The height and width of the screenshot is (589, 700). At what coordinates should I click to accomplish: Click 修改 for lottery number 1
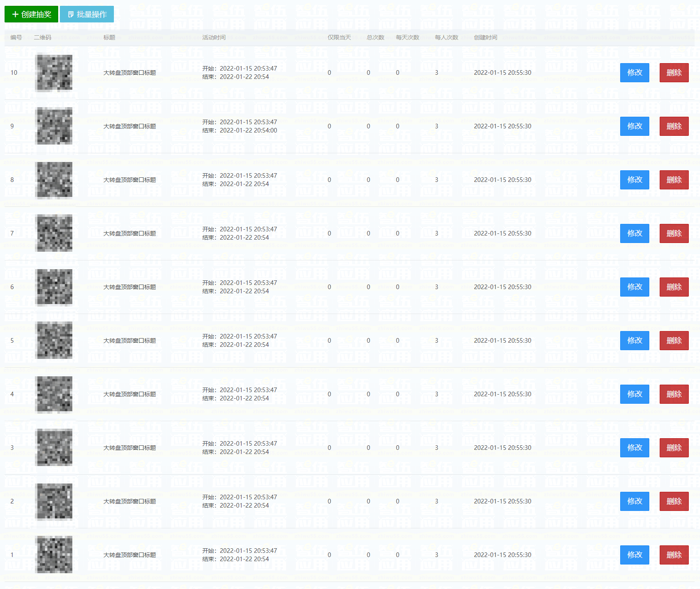634,555
